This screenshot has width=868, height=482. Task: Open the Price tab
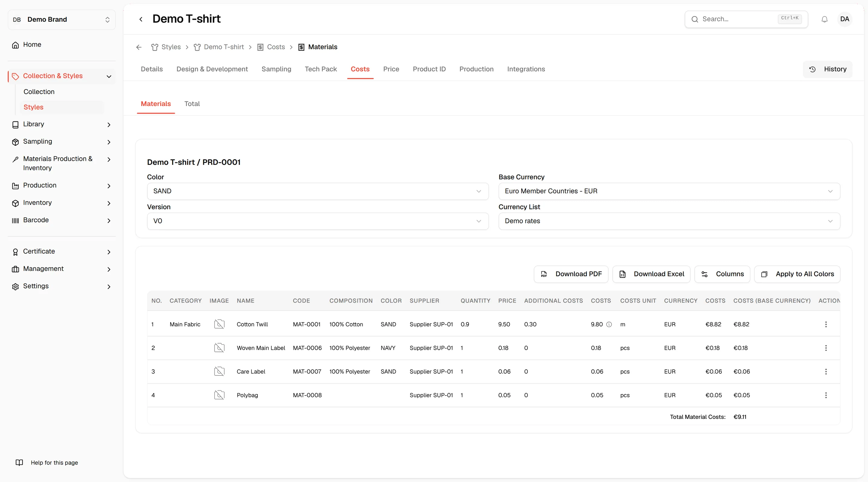click(x=391, y=69)
